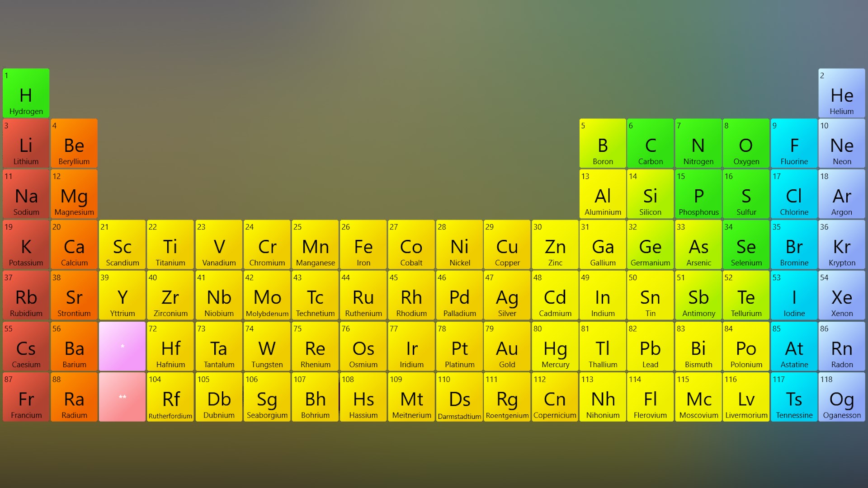Select the Oxygen tile
868x488 pixels.
point(746,144)
